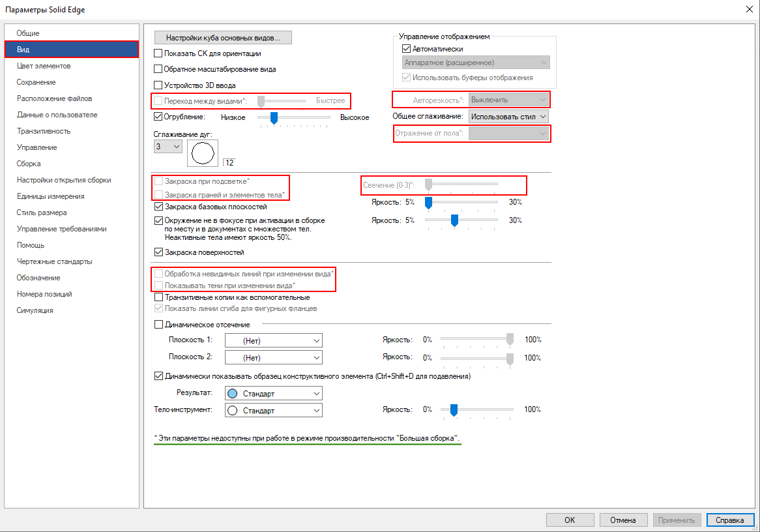This screenshot has width=760, height=532.
Task: Go to Расположение файлов page
Action: pos(54,98)
